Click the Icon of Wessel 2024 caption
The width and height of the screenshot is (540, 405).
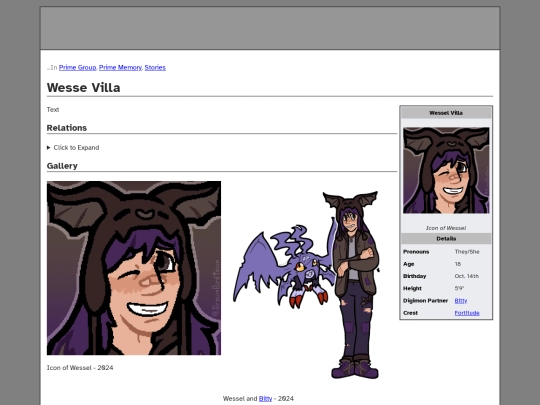point(80,367)
